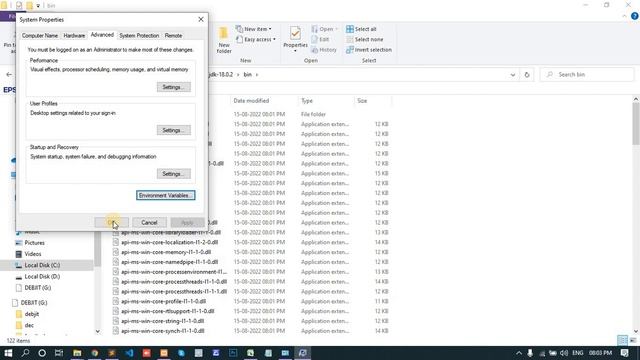The height and width of the screenshot is (360, 640).
Task: Close the System Properties dialog
Action: 201,19
